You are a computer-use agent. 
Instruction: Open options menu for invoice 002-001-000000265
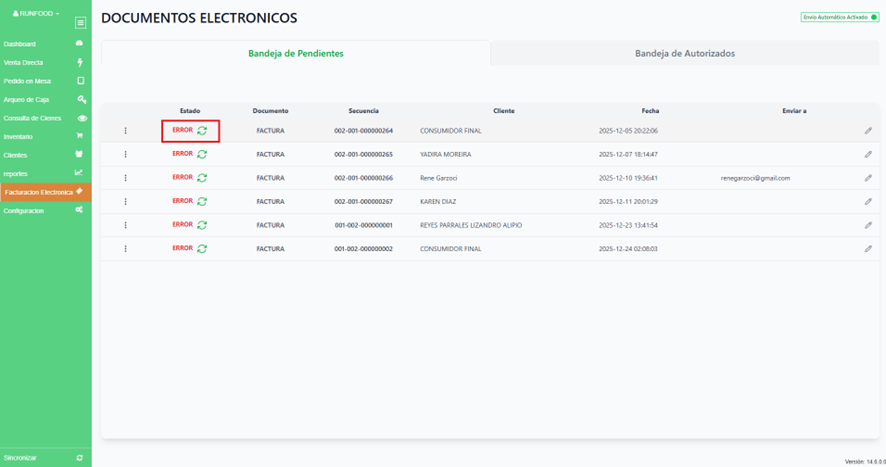125,154
